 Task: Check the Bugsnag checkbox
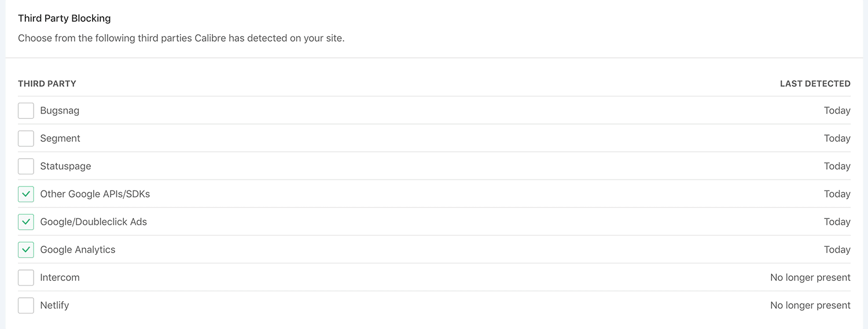pos(26,111)
